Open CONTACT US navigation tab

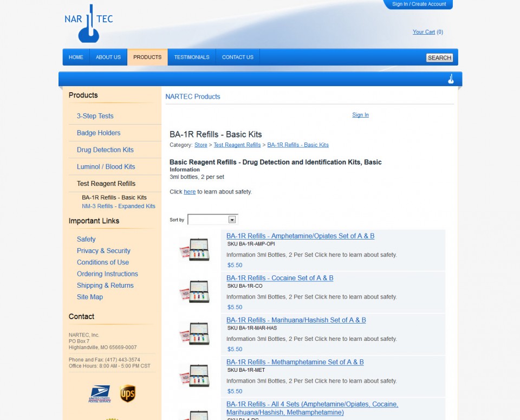(237, 57)
